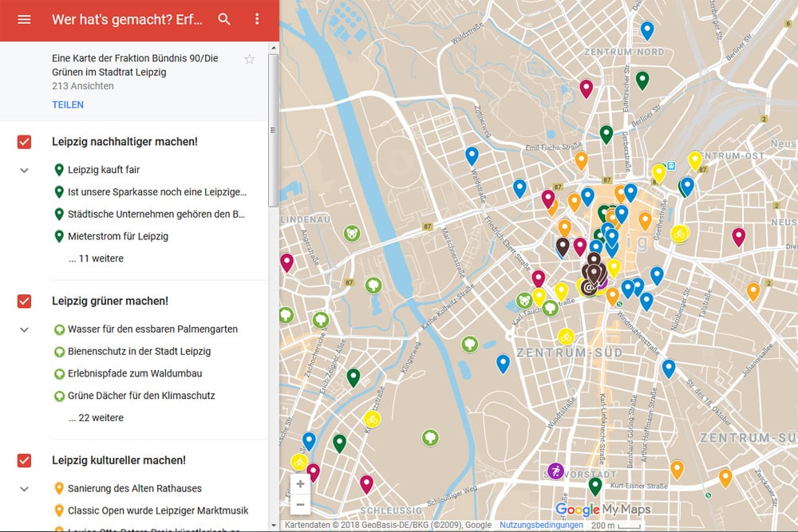Click the star icon to save the map
Screen dimensions: 798x532
tap(249, 58)
